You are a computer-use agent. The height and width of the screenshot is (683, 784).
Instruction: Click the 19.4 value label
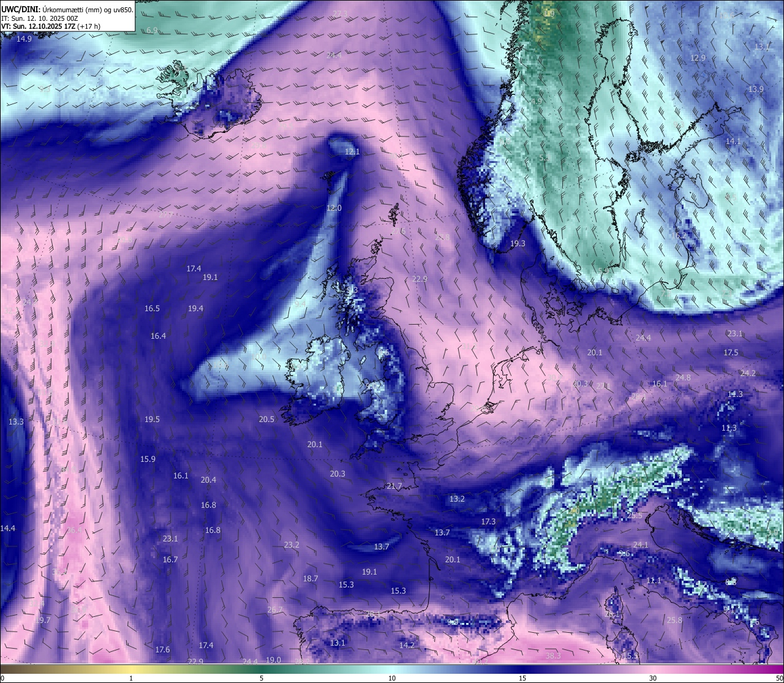[x=195, y=309]
